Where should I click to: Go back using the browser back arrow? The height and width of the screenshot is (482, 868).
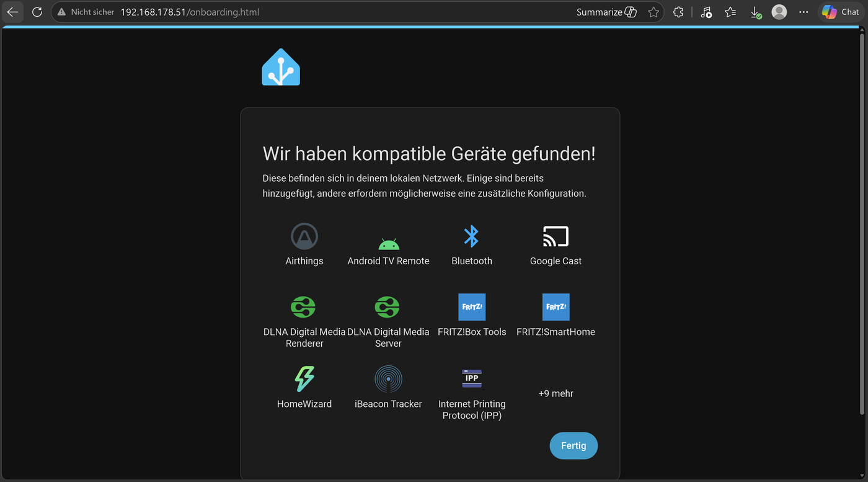click(12, 12)
